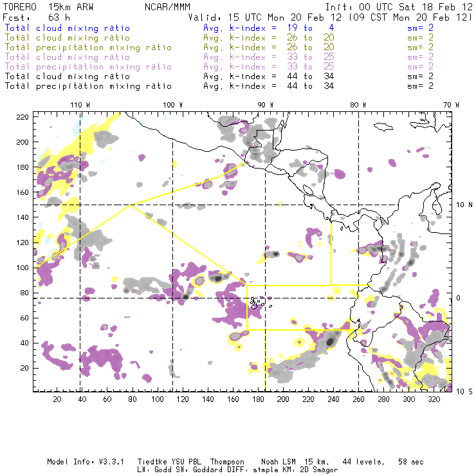Click the olive "Total cloud mixing ratio" legend line
This screenshot has width=476, height=476.
pos(68,38)
